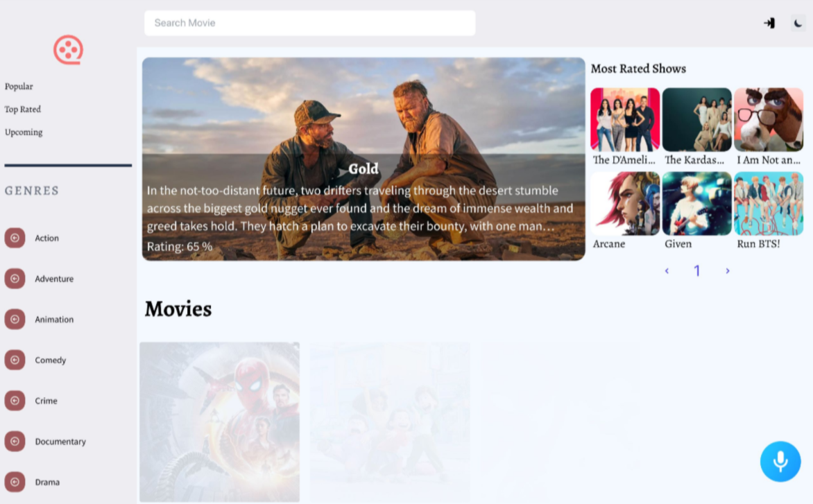The image size is (813, 504).
Task: Open the Popular category
Action: [19, 87]
